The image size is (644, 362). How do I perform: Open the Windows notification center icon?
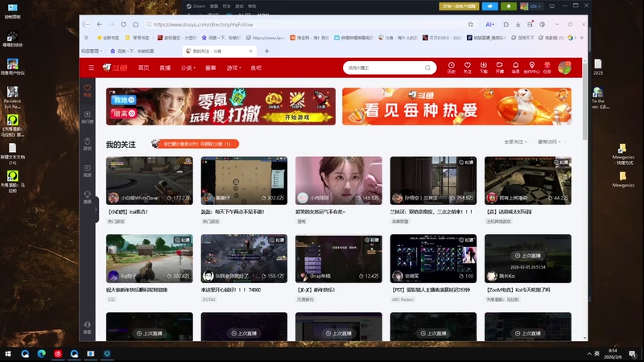tap(633, 354)
